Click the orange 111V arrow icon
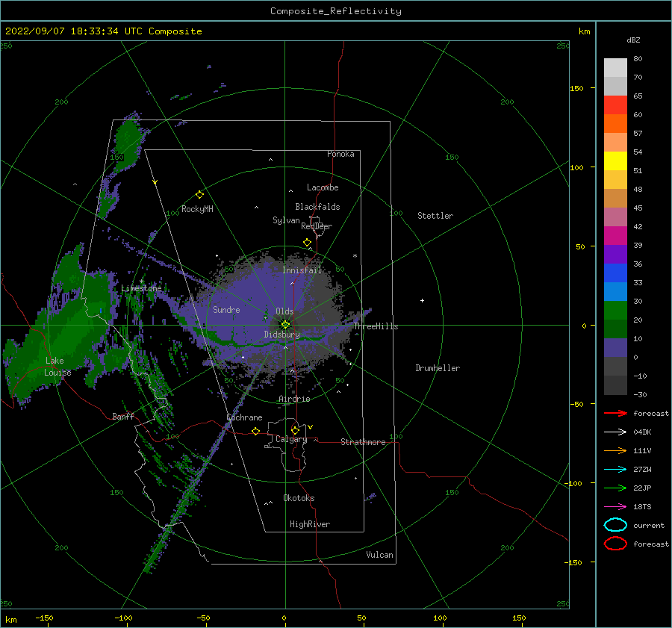Screen dimensions: 672x628 pyautogui.click(x=615, y=450)
